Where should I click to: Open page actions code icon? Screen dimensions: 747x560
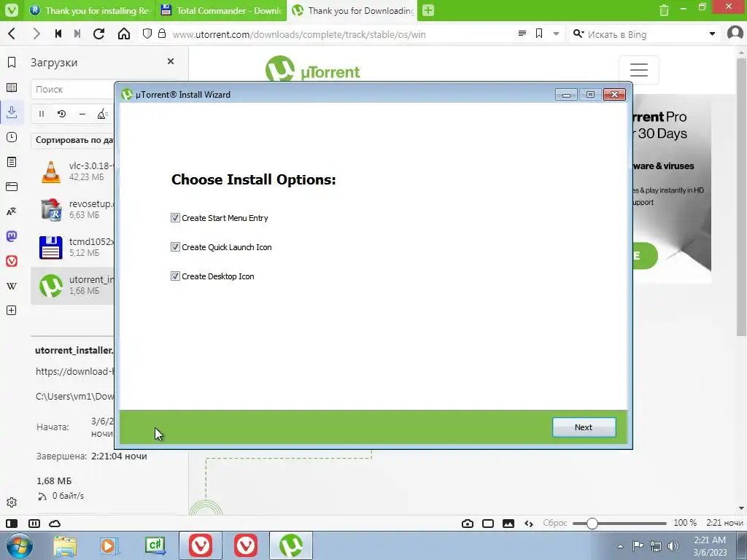click(x=529, y=524)
